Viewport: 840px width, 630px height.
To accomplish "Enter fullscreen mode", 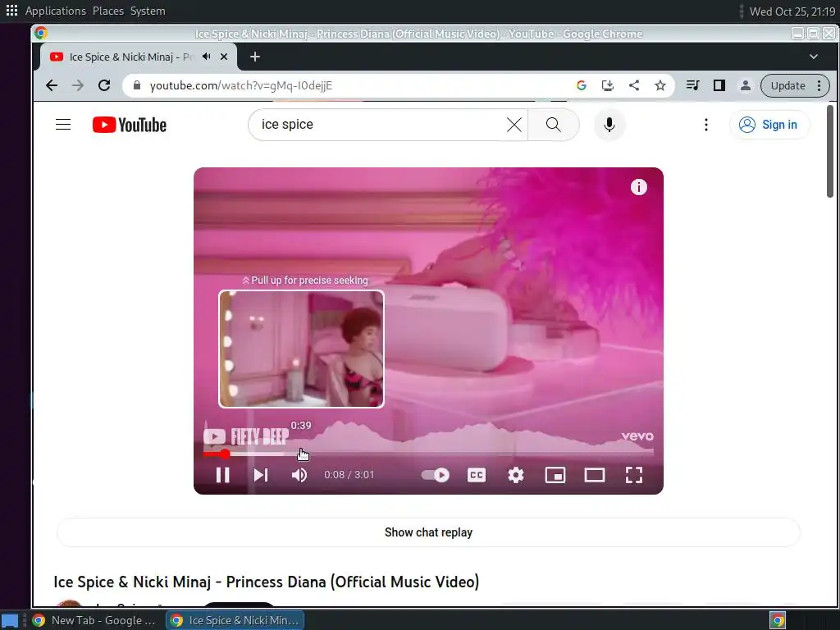I will [634, 475].
